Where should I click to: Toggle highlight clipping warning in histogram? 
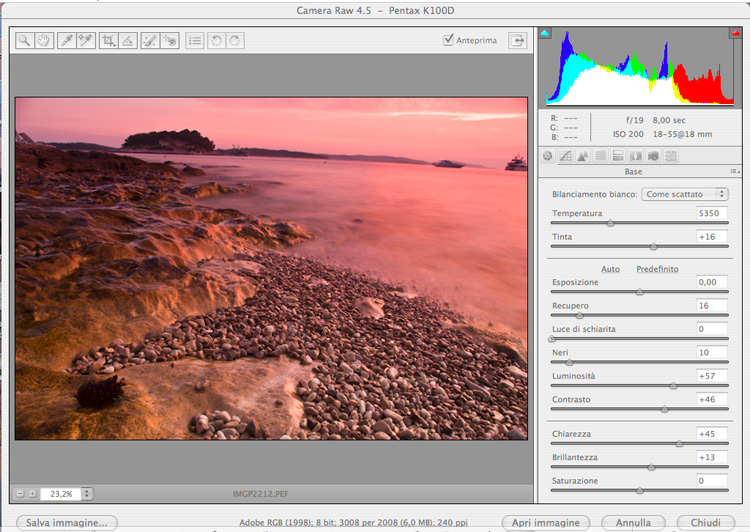[x=735, y=33]
